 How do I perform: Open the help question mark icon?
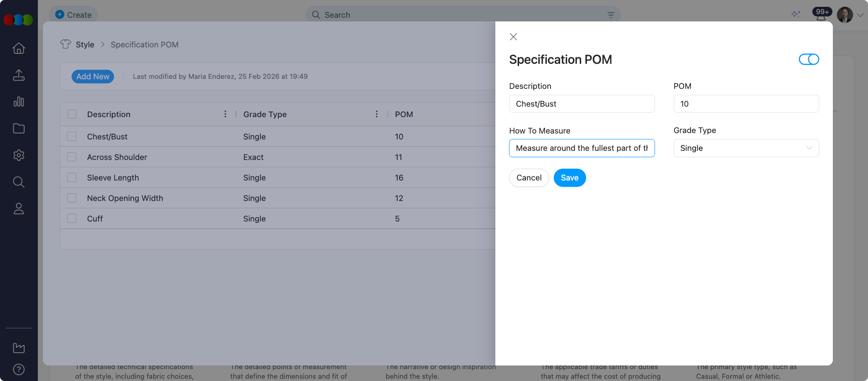point(19,370)
